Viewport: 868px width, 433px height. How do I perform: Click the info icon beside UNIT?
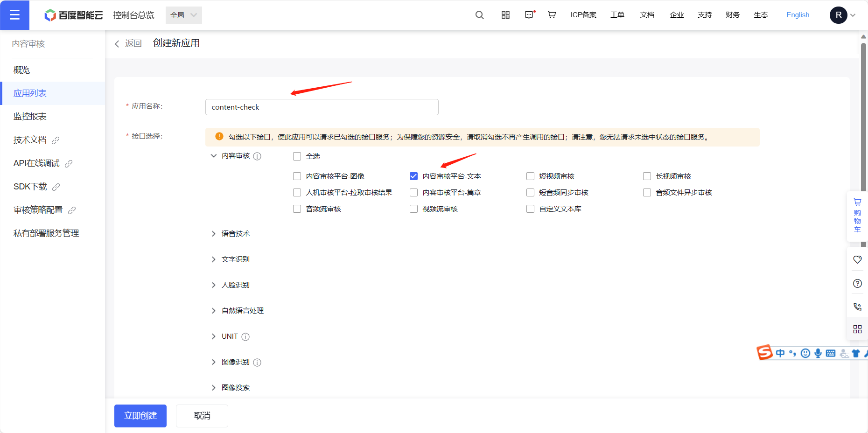[245, 337]
